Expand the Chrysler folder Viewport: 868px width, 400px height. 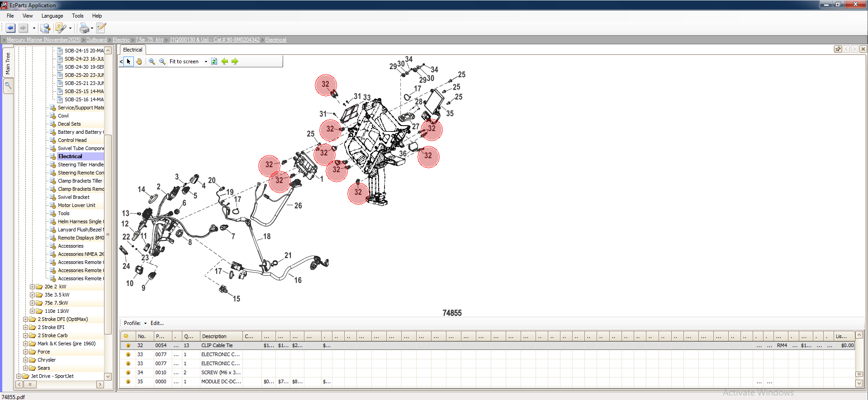tap(26, 360)
